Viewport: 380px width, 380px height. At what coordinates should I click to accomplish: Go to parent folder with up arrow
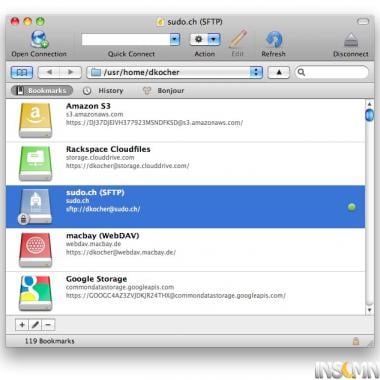tap(279, 72)
